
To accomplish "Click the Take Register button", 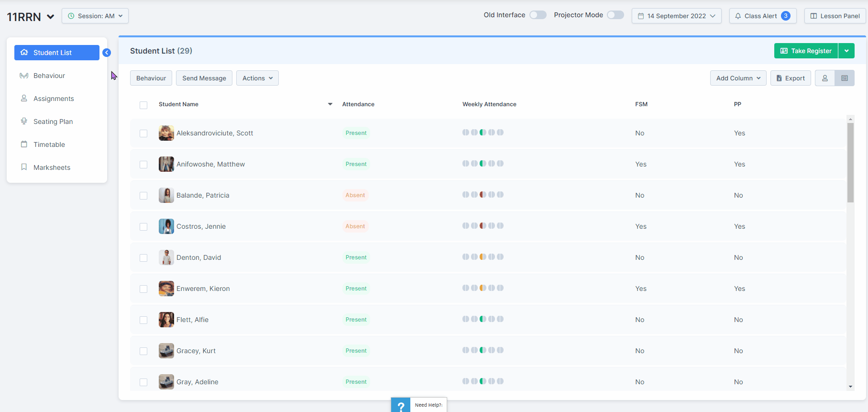I will 806,51.
